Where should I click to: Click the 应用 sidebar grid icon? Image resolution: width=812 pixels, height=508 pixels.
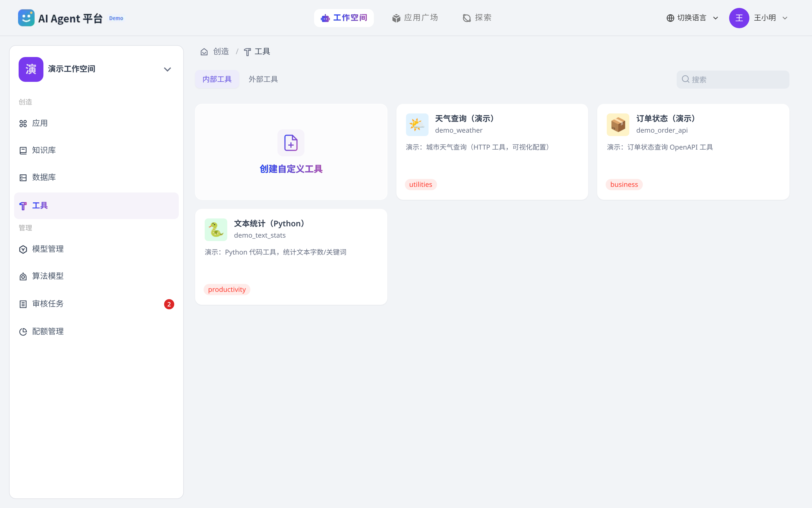[23, 124]
